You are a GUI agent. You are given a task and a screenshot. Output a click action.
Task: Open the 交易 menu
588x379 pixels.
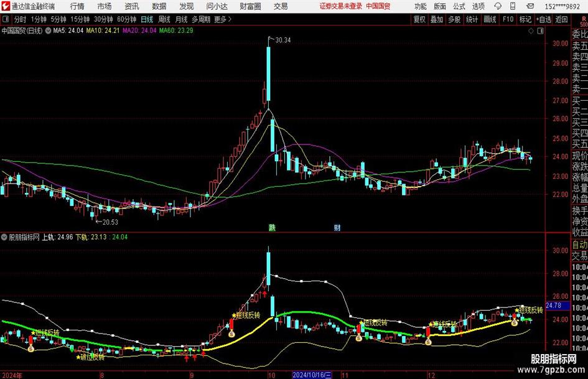pyautogui.click(x=281, y=6)
